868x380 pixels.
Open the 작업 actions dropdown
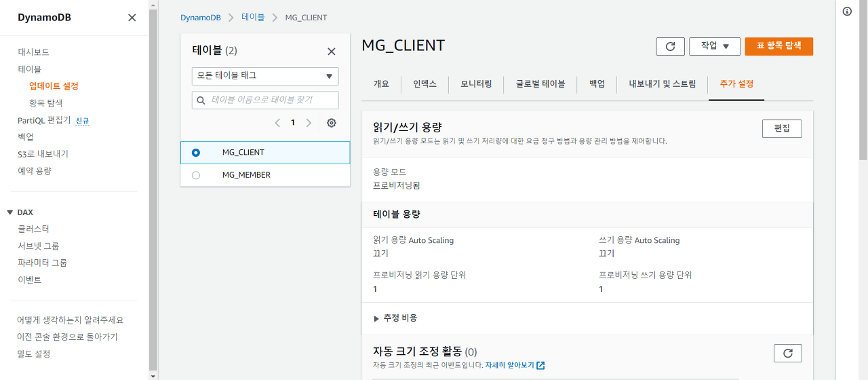pos(715,46)
